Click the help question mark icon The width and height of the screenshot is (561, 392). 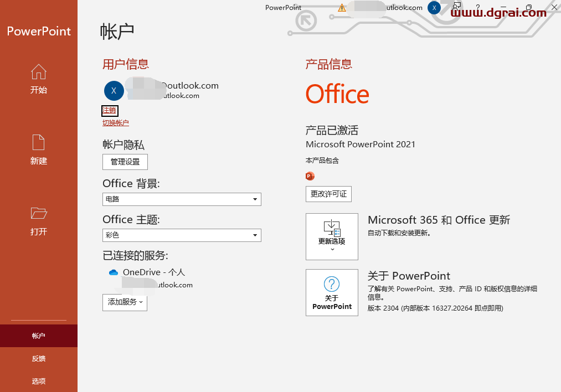(478, 7)
